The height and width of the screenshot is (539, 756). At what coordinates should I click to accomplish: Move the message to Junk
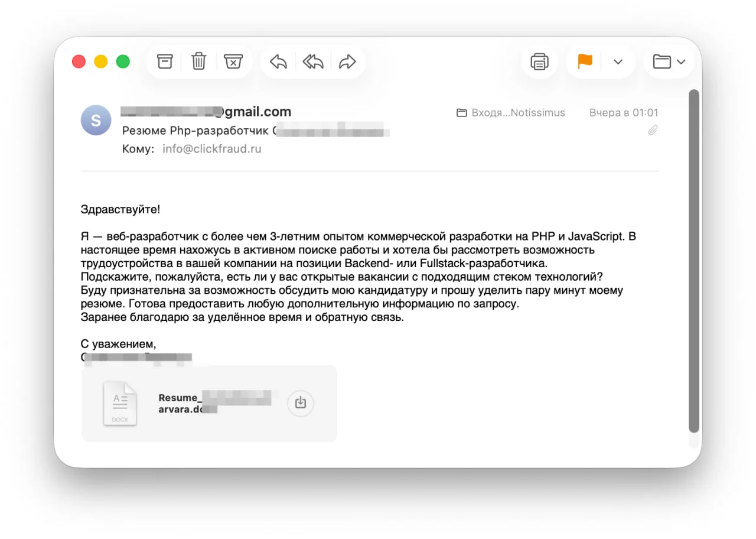(233, 61)
